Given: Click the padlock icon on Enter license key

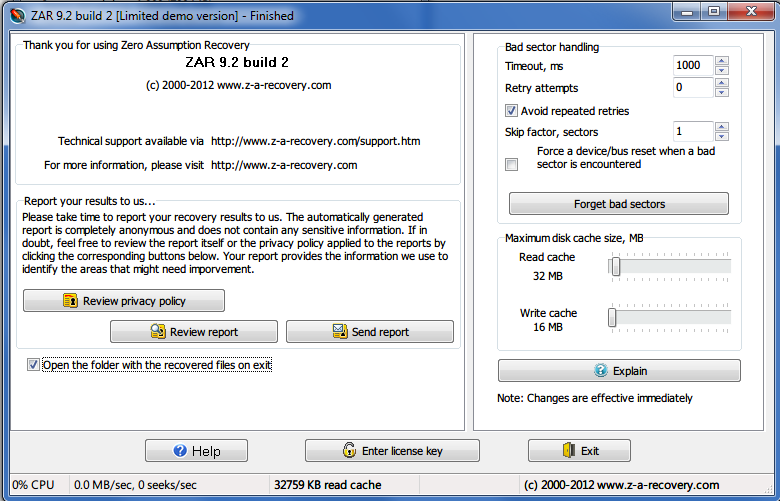Looking at the screenshot, I should (349, 451).
